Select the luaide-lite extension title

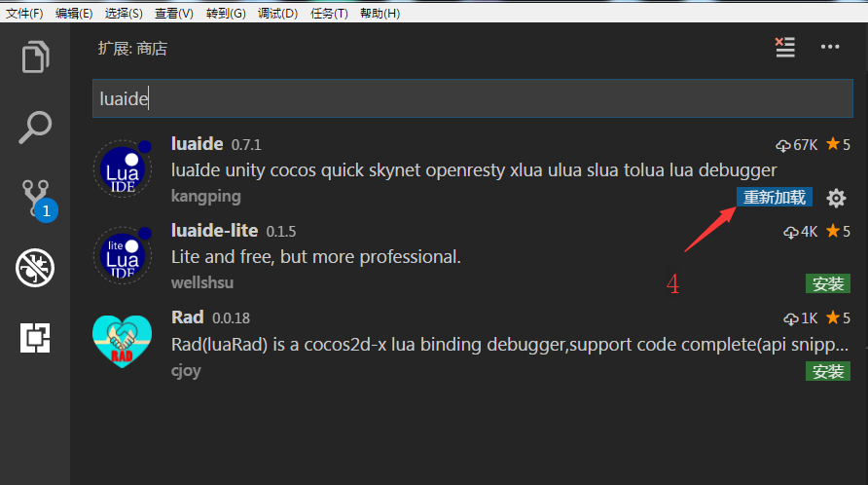pyautogui.click(x=214, y=231)
